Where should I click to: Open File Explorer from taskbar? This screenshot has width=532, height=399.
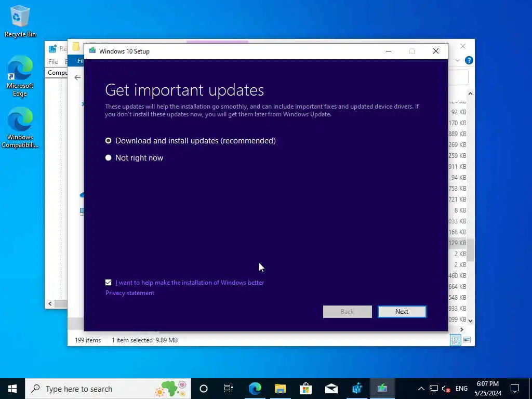(280, 389)
